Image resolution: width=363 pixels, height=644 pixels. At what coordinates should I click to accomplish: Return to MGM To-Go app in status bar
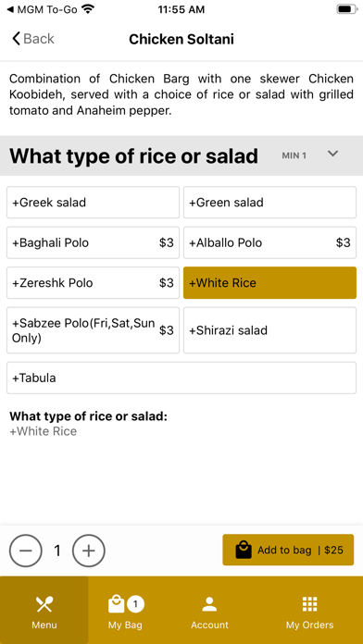click(x=44, y=9)
